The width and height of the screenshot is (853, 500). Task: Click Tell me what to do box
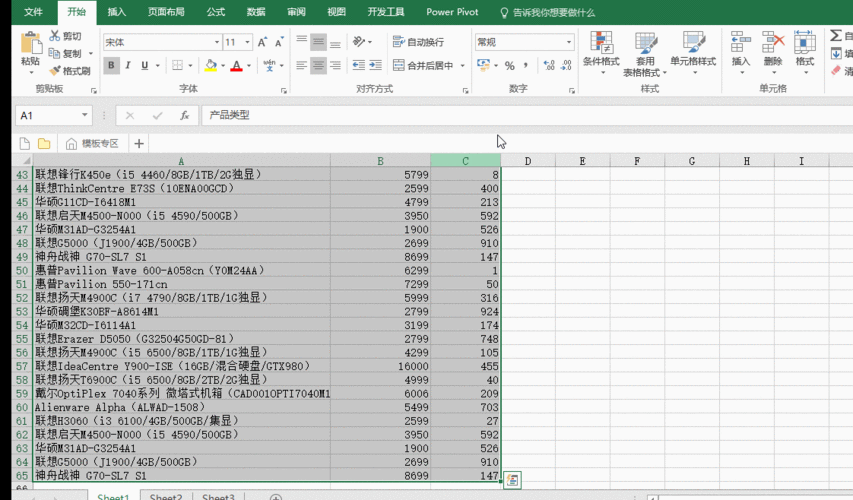pyautogui.click(x=547, y=12)
